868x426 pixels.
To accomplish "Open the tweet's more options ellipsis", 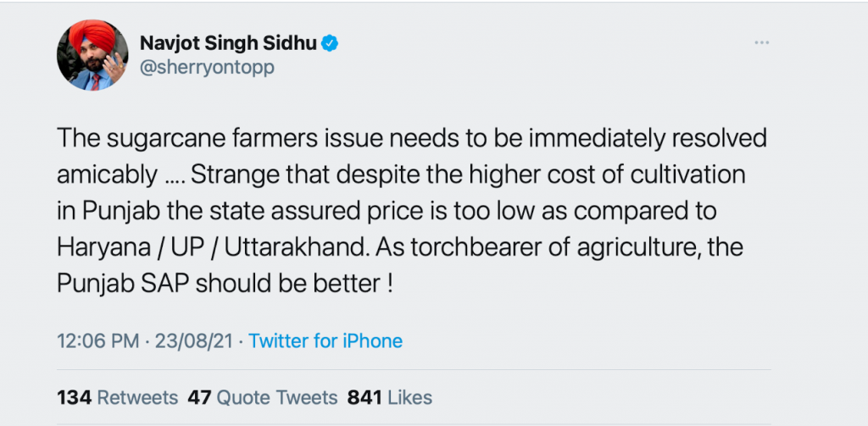I will 764,43.
